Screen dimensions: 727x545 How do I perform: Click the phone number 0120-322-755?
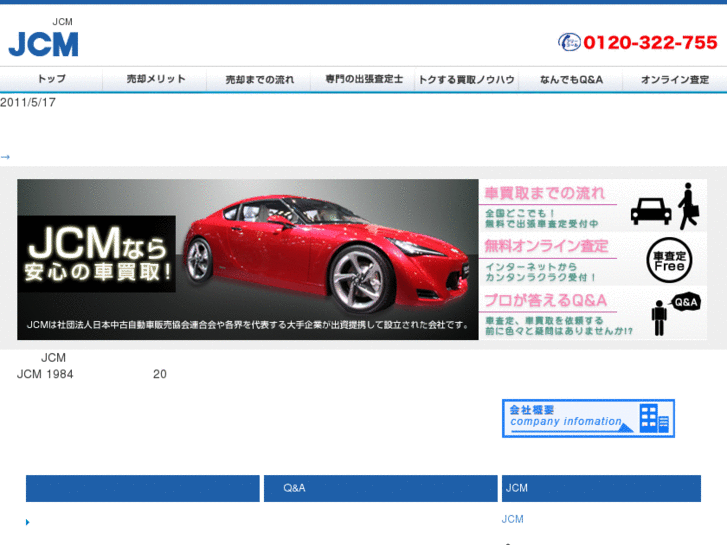pyautogui.click(x=650, y=43)
